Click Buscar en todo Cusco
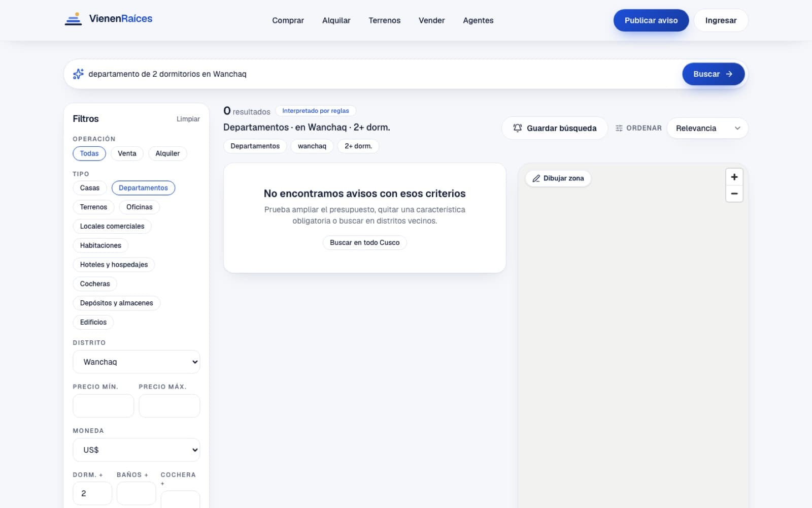The width and height of the screenshot is (812, 508). pyautogui.click(x=364, y=243)
